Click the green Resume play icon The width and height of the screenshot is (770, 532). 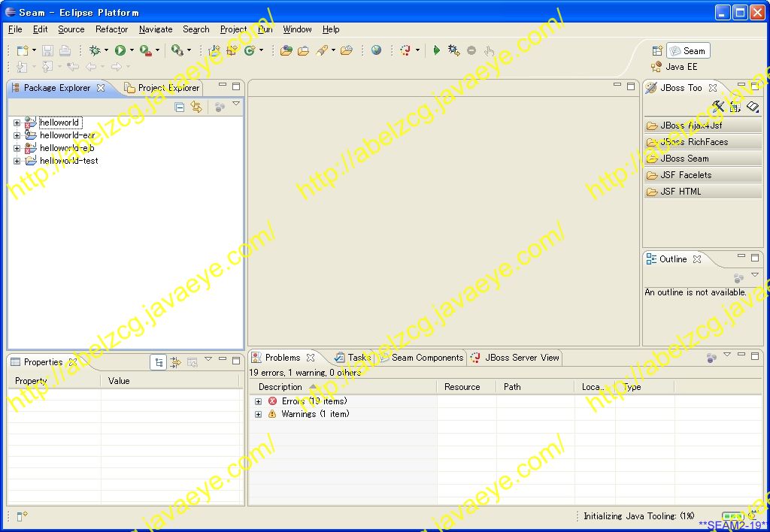(x=437, y=50)
